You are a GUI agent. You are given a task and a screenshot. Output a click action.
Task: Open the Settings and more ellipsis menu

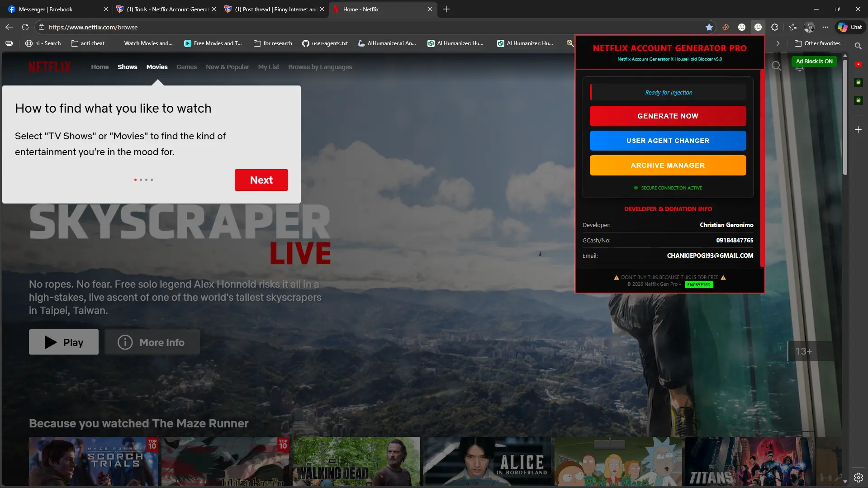[825, 27]
